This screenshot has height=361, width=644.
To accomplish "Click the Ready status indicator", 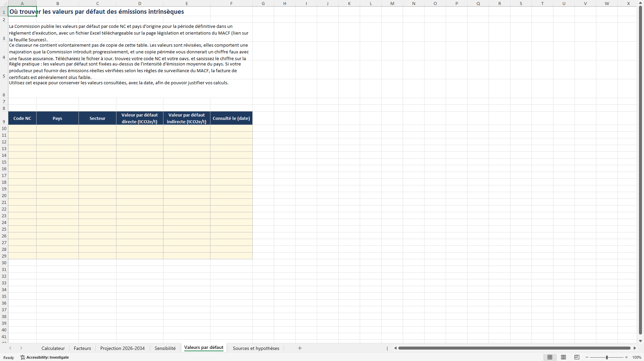I will [9, 357].
